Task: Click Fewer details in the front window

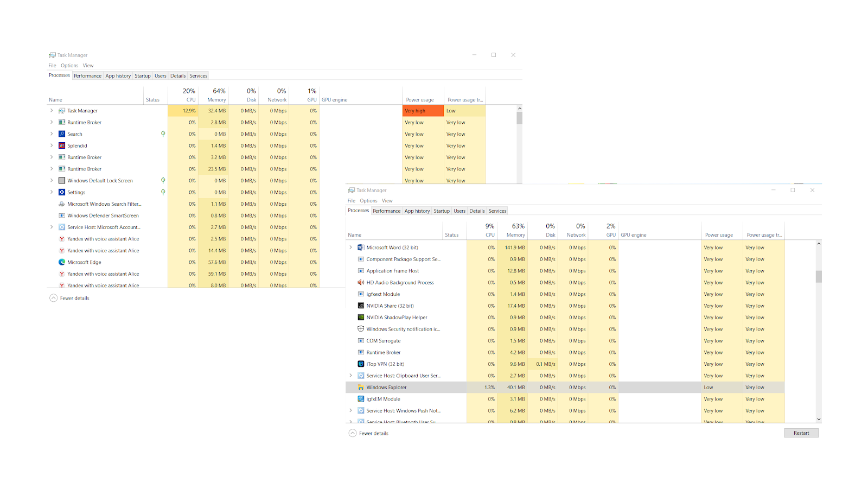Action: [x=368, y=433]
